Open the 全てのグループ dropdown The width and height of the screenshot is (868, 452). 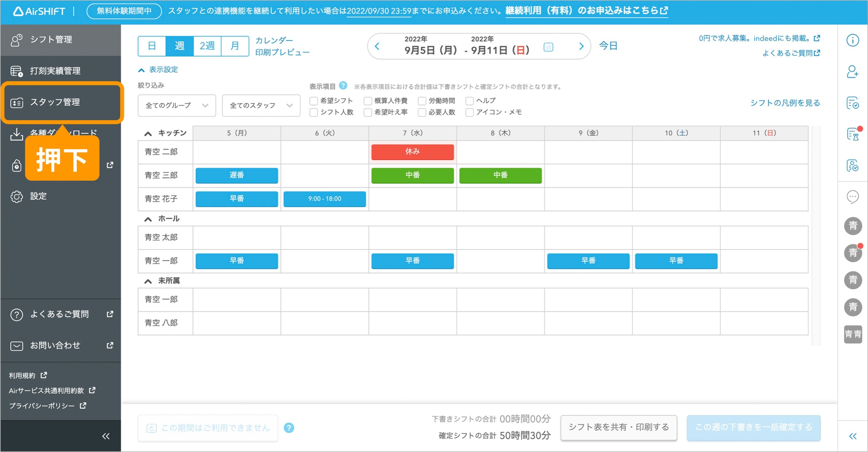176,105
